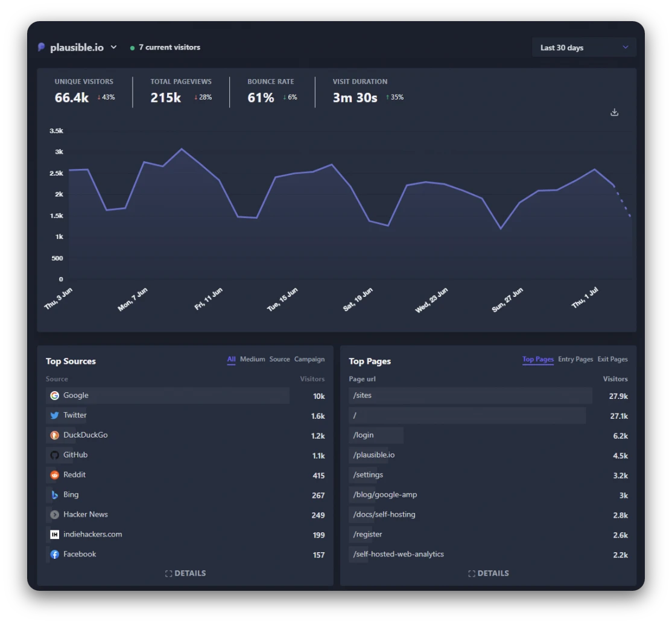Image resolution: width=672 pixels, height=624 pixels.
Task: Click the Google favicon in Top Sources
Action: (55, 395)
